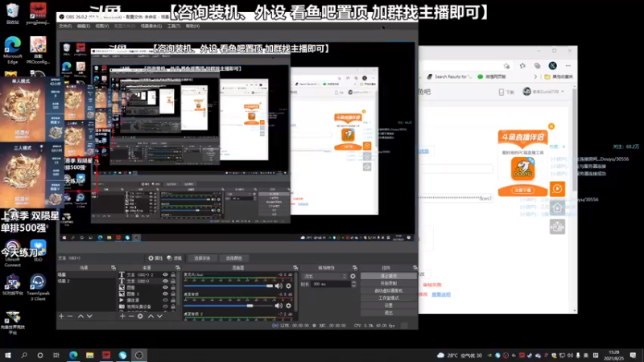Open source properties gear in sources toolbar
644x362 pixels.
(x=140, y=316)
